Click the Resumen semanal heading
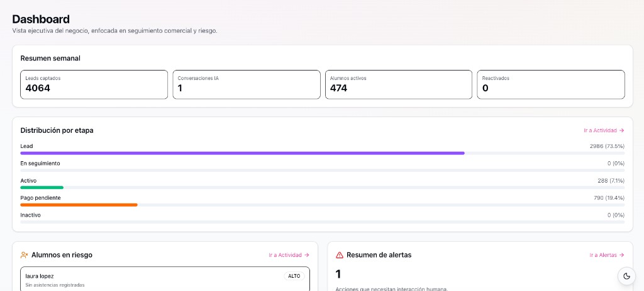644x291 pixels. [50, 58]
